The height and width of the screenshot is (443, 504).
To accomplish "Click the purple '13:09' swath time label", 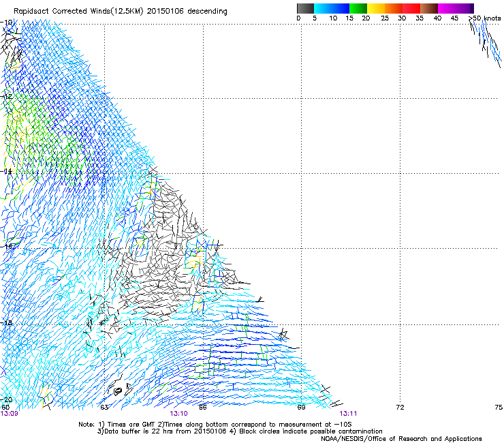I will click(10, 414).
